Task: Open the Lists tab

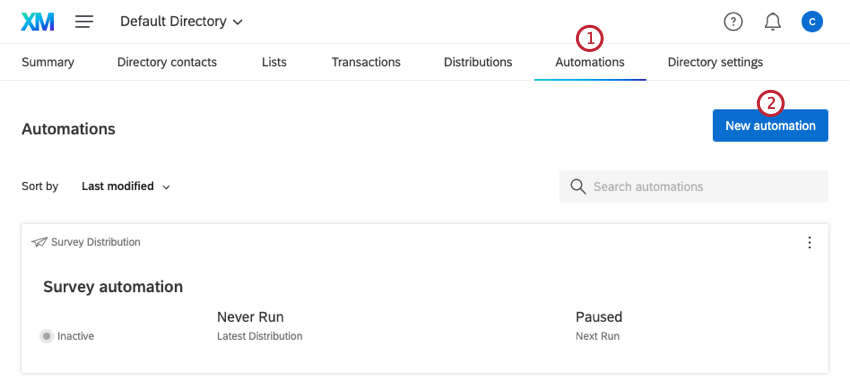Action: 274,62
